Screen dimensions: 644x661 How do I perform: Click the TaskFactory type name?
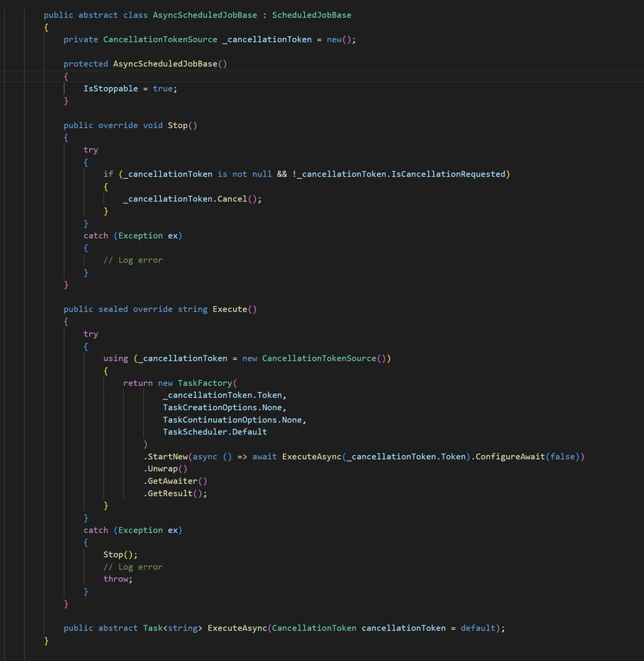pyautogui.click(x=204, y=383)
